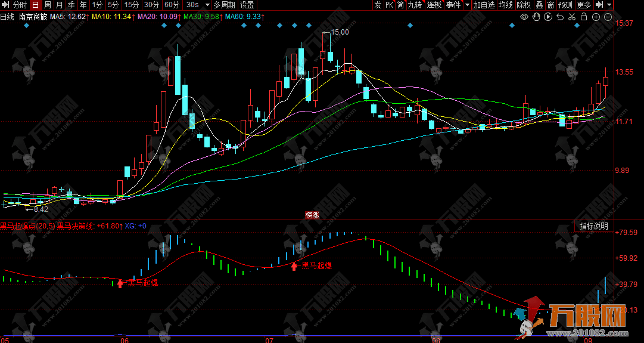Switch to the 分时 tab
This screenshot has width=644, height=343.
pos(20,5)
